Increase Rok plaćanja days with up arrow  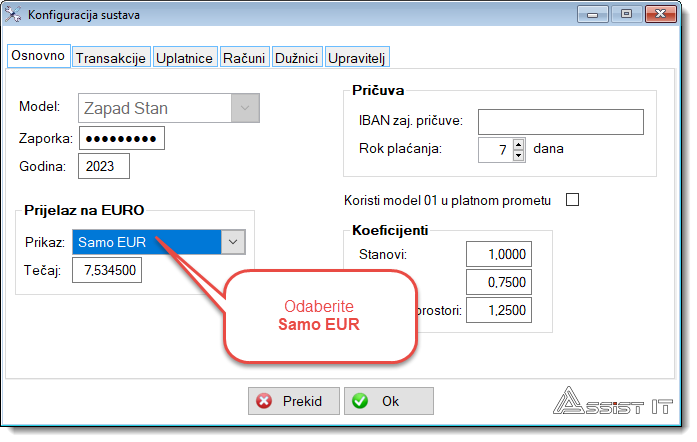point(518,144)
